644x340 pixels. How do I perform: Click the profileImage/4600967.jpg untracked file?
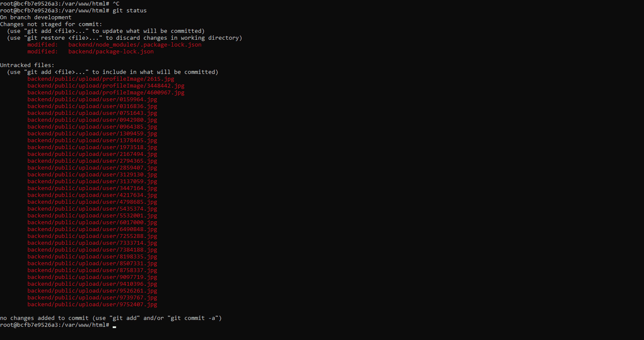[106, 92]
